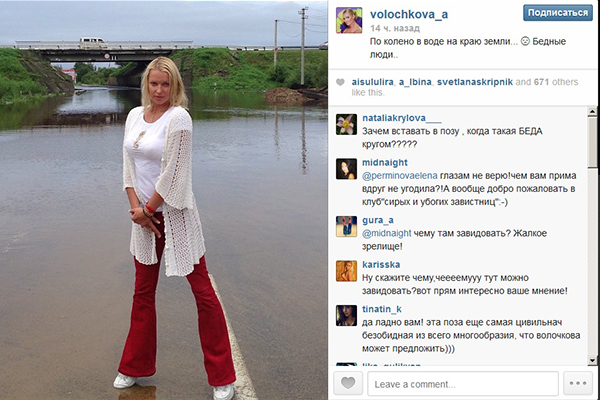
Task: Open volochkova_a profile avatar
Action: pos(349,20)
